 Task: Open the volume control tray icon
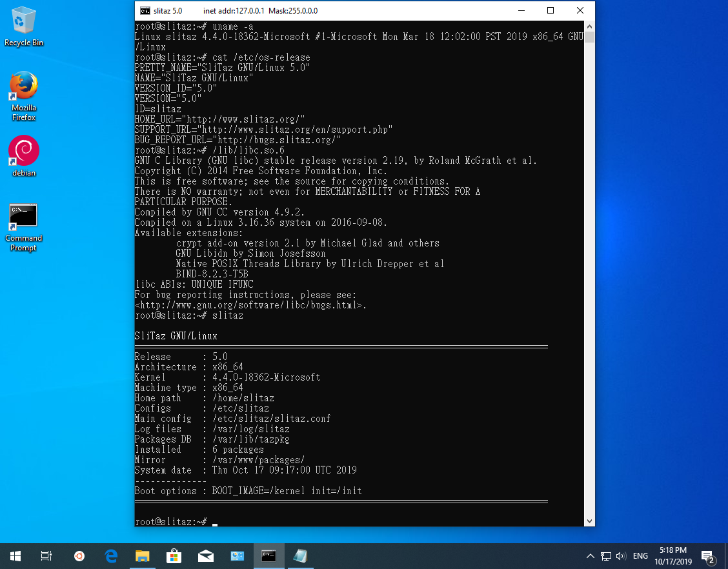coord(621,556)
